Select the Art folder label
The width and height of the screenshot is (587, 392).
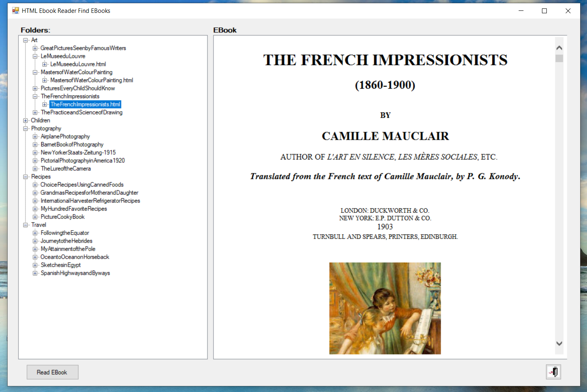point(34,40)
